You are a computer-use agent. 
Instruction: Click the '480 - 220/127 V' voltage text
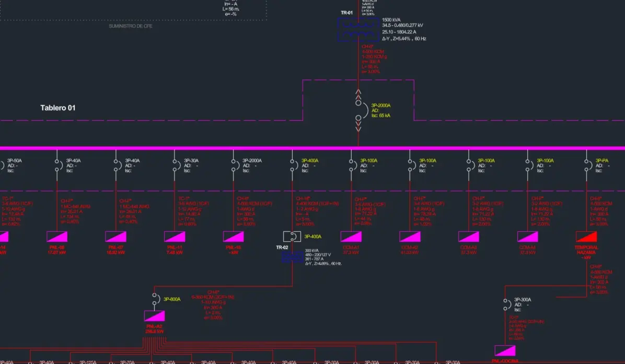click(x=318, y=255)
